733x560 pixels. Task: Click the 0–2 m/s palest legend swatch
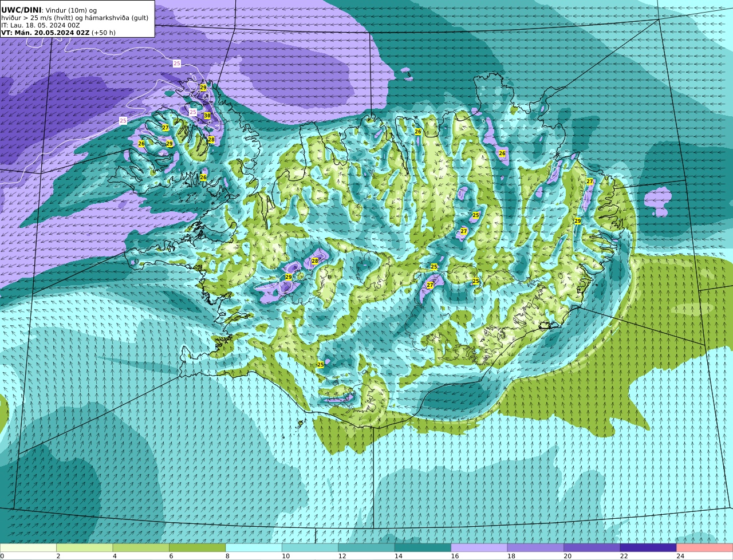28,547
